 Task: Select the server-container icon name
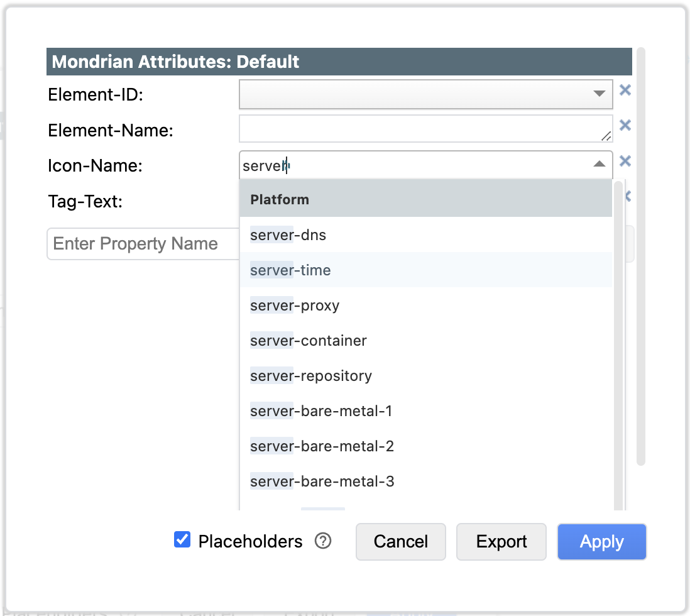pos(308,341)
